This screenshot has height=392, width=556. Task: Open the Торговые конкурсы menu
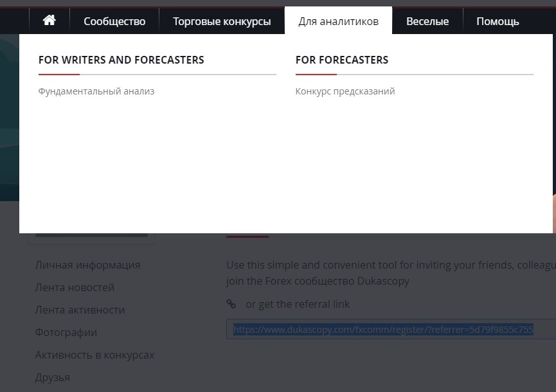coord(222,21)
